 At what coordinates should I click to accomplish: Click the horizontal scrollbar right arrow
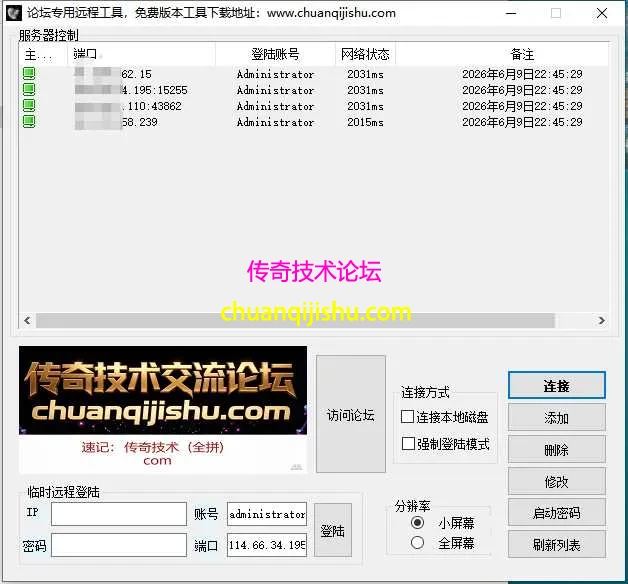601,320
